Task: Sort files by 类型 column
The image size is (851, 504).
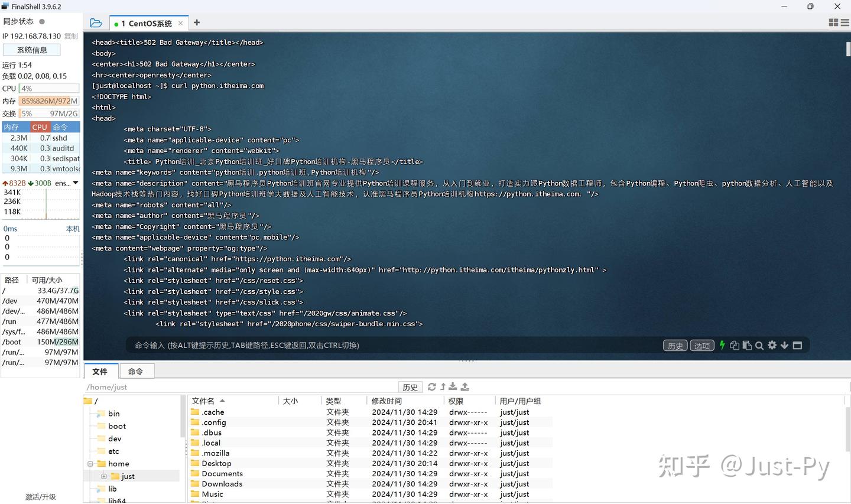Action: click(x=345, y=401)
